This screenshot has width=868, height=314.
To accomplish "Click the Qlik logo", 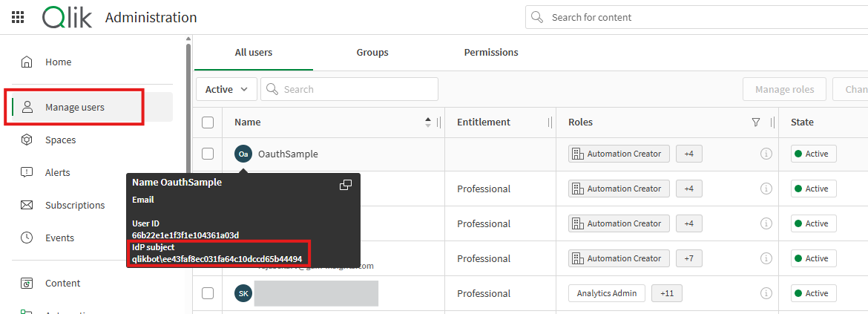I will [67, 17].
